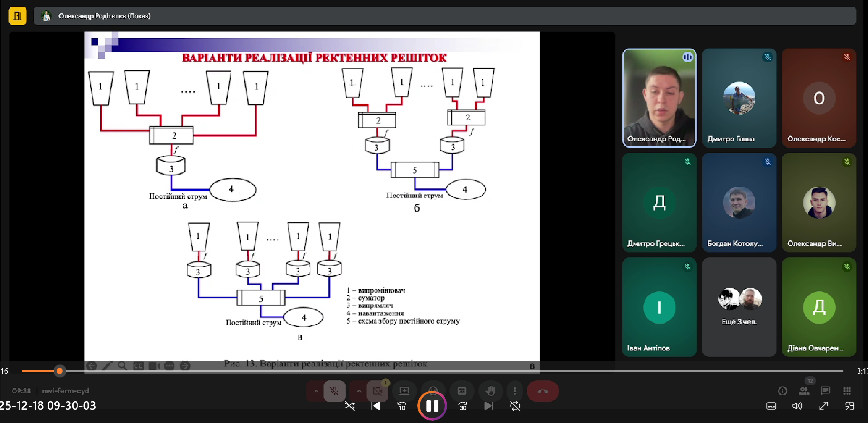
Task: Enter fullscreen mode
Action: [x=823, y=406]
